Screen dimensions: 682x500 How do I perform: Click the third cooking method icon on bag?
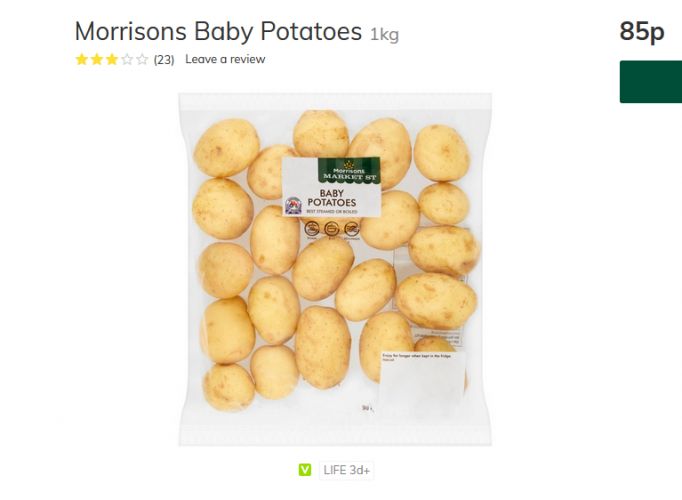(x=351, y=228)
